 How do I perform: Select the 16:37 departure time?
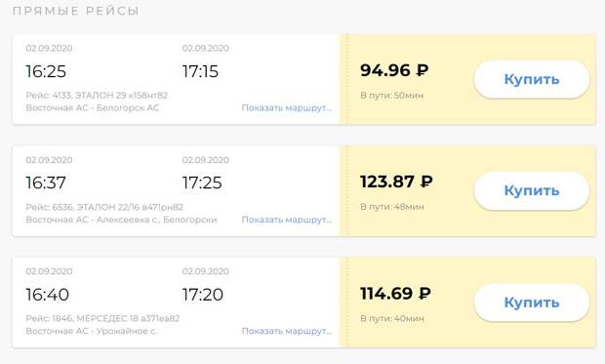[46, 182]
